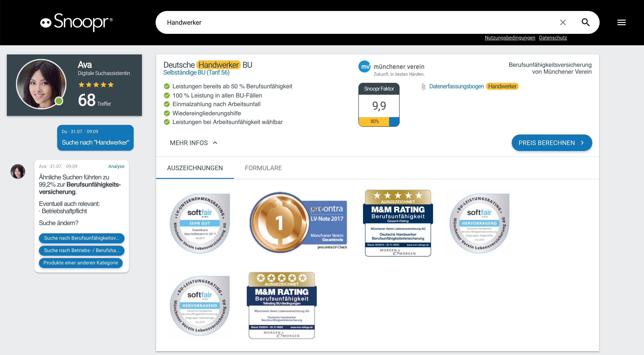Open the Analyse link in chat
644x355 pixels.
tap(116, 166)
